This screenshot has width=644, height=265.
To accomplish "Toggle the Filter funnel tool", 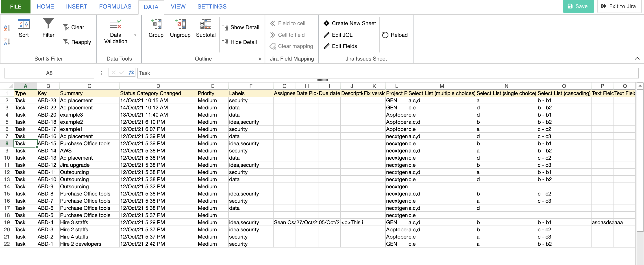I will tap(48, 24).
